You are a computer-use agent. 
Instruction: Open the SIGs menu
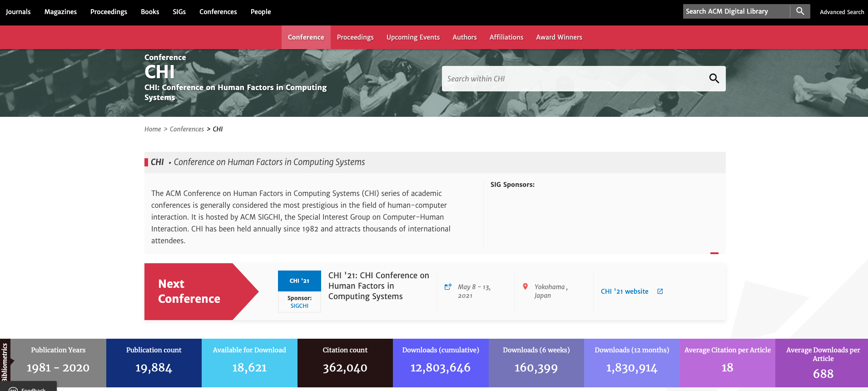179,12
